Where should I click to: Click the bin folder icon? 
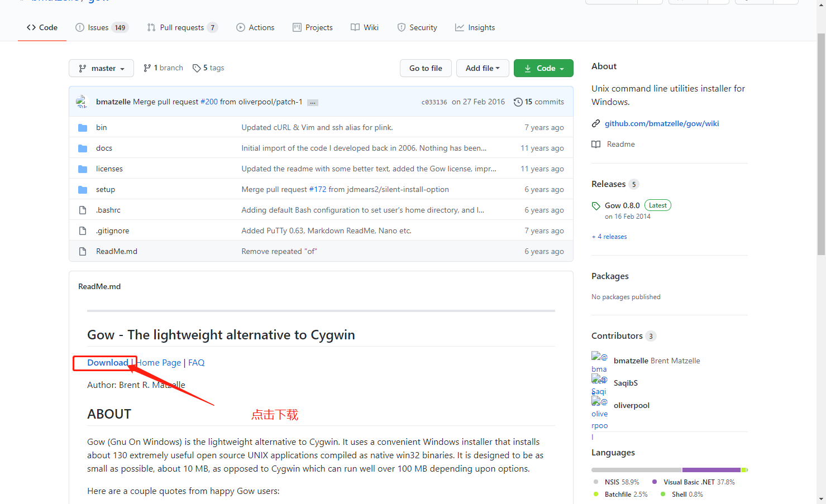pos(83,128)
